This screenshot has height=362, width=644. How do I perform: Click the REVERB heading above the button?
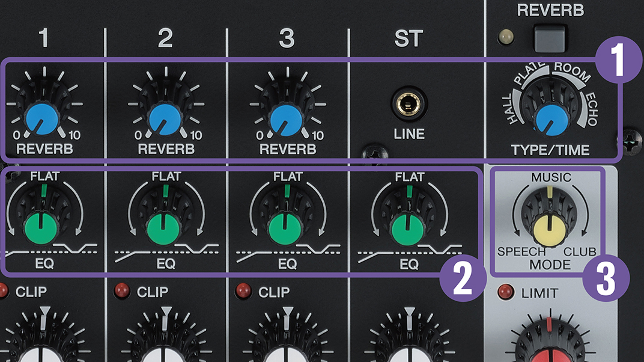pyautogui.click(x=550, y=10)
